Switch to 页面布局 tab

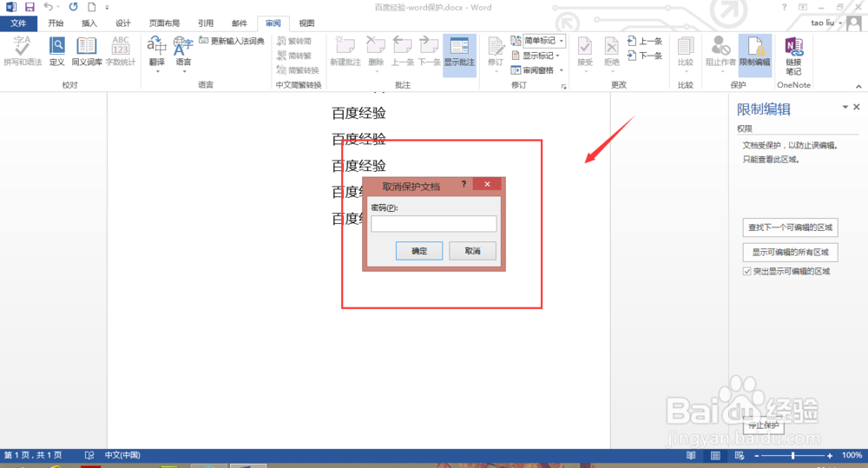point(164,23)
